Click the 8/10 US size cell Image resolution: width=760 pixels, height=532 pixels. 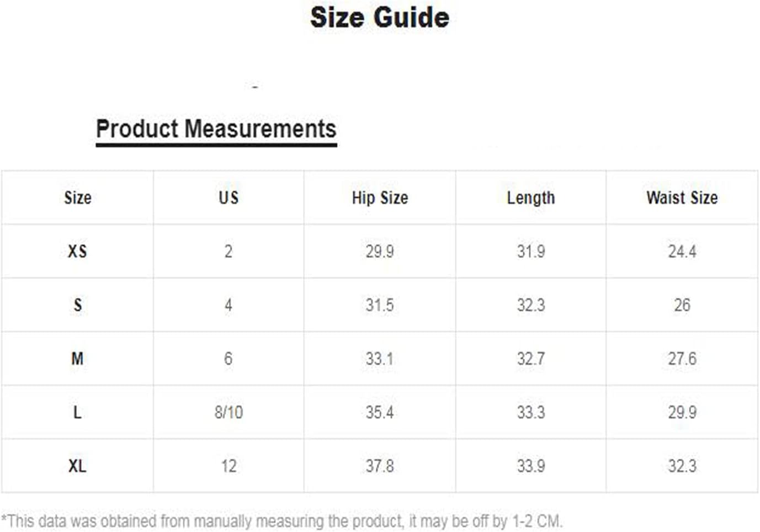[228, 412]
